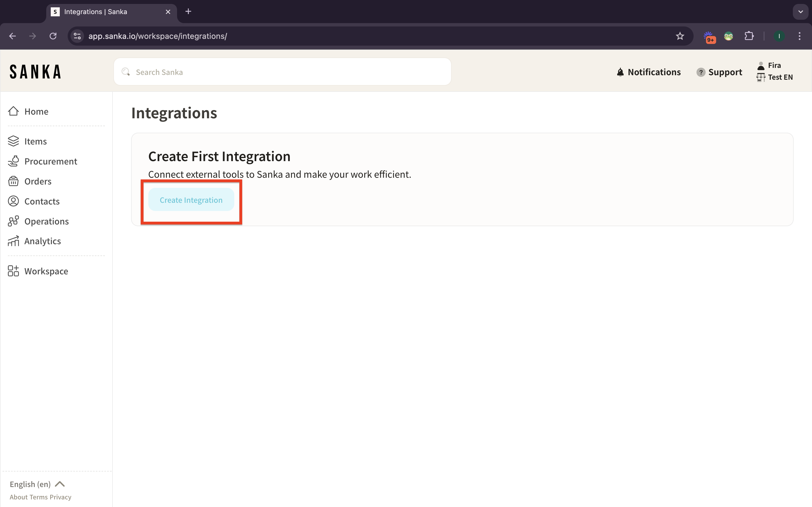Viewport: 812px width, 507px height.
Task: Open Support help icon
Action: [x=701, y=72]
